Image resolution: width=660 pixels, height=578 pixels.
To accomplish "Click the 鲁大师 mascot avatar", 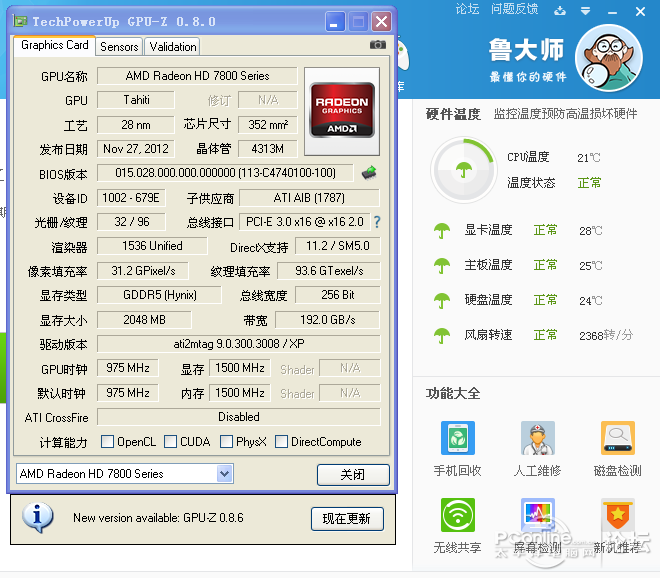I will pyautogui.click(x=609, y=58).
